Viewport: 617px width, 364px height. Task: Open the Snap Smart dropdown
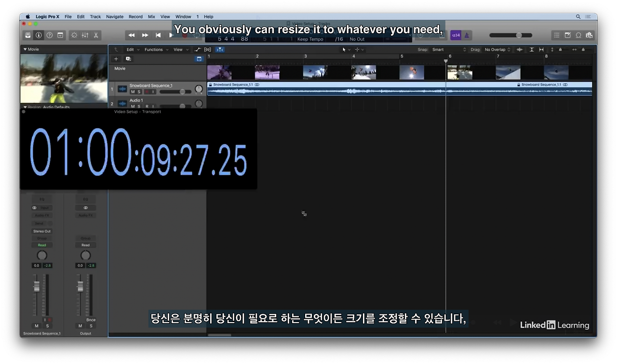click(x=449, y=50)
